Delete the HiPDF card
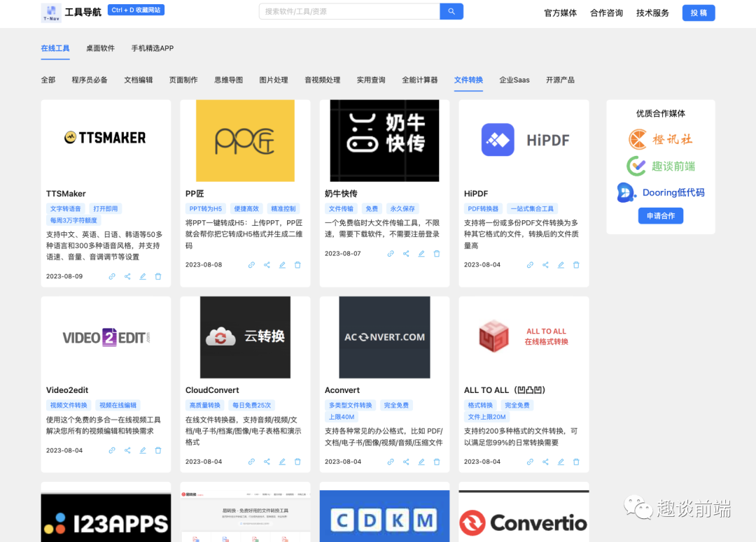This screenshot has height=542, width=756. [x=576, y=265]
